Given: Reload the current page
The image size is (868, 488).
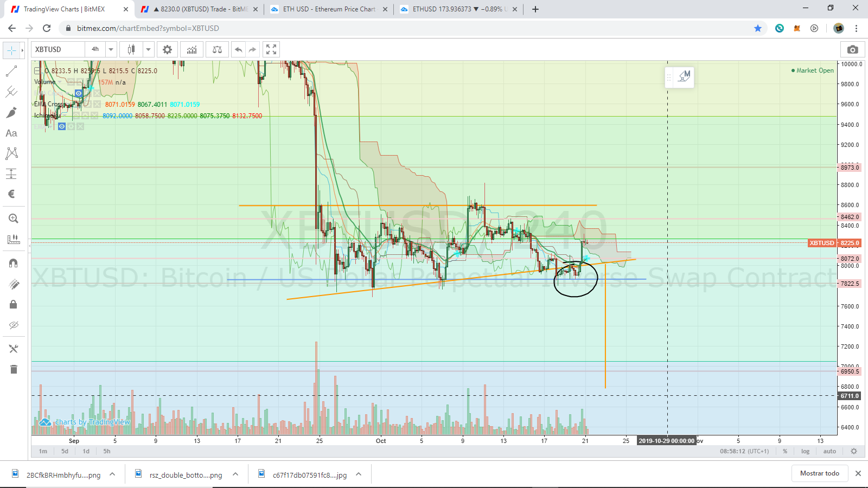Looking at the screenshot, I should click(x=47, y=28).
